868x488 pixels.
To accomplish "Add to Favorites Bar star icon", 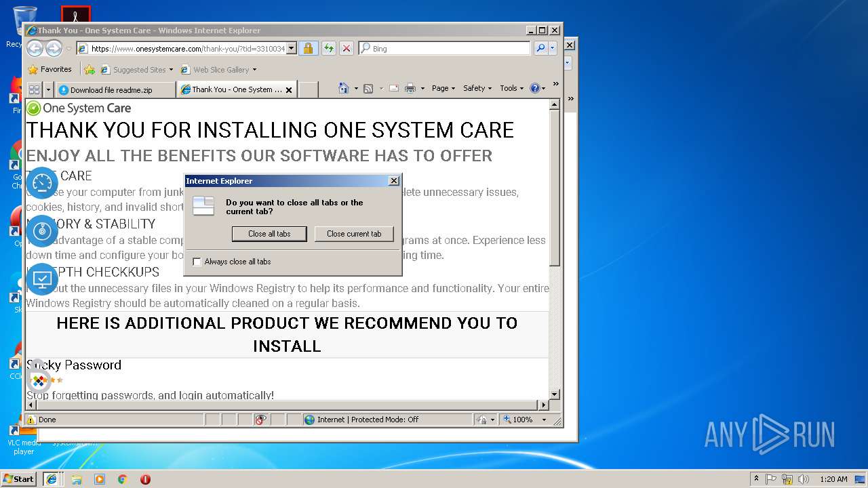I will coord(89,69).
